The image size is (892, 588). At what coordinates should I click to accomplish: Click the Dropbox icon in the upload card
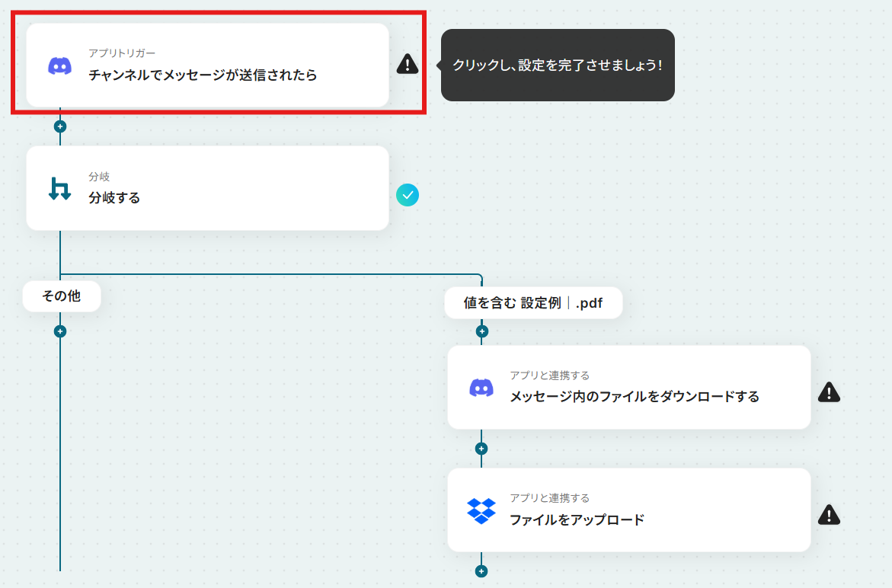(x=481, y=511)
